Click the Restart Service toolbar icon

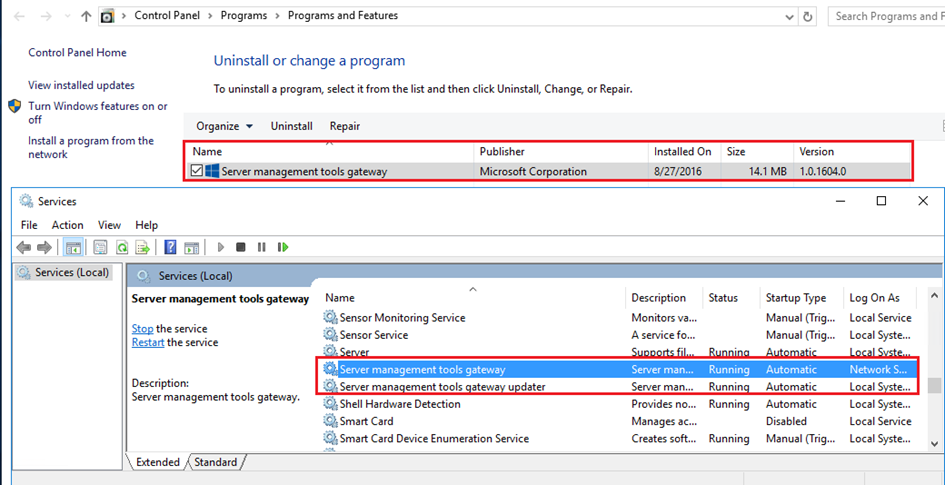tap(283, 247)
